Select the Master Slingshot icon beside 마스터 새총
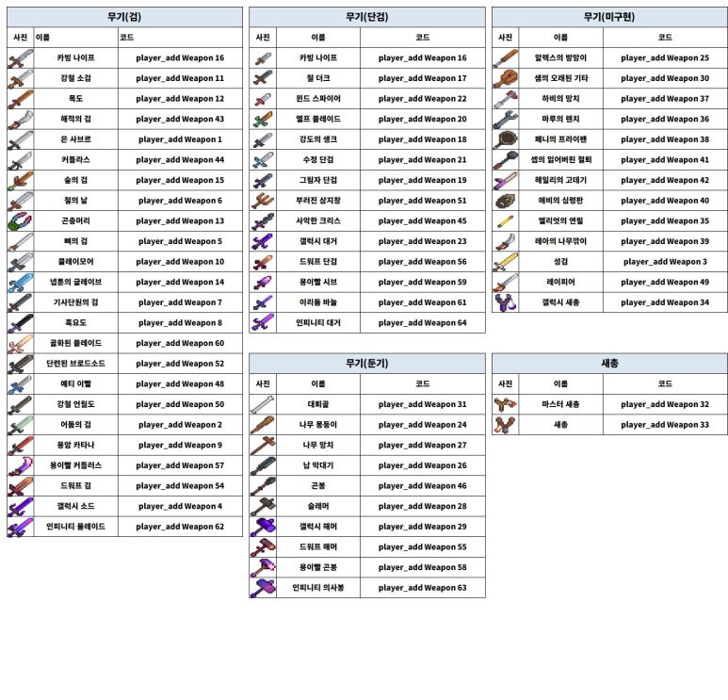Image resolution: width=728 pixels, height=700 pixels. pos(506,404)
